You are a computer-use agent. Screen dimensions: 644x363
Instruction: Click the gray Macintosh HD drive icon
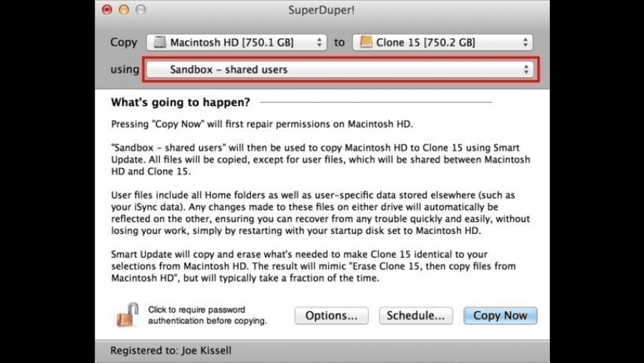pos(158,43)
